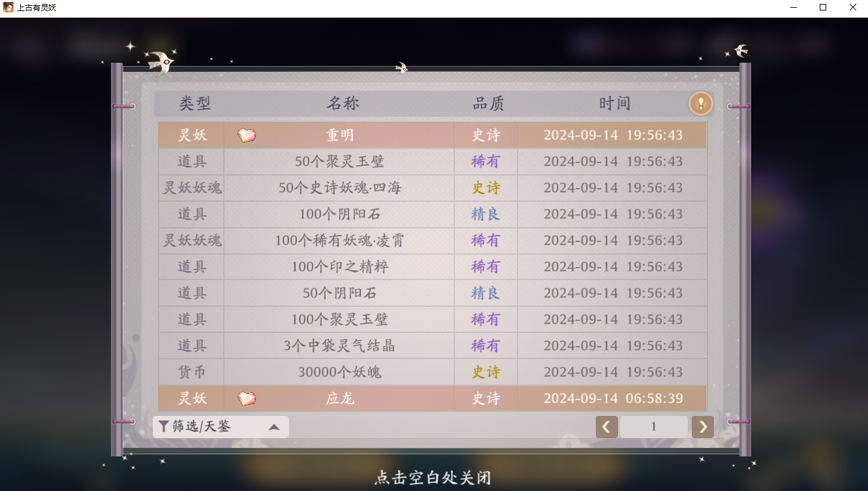
Task: Click the pink icon beside 重明
Action: (x=247, y=135)
